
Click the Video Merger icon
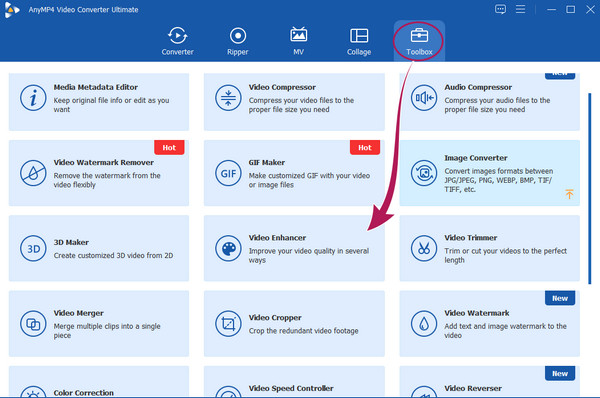click(33, 324)
